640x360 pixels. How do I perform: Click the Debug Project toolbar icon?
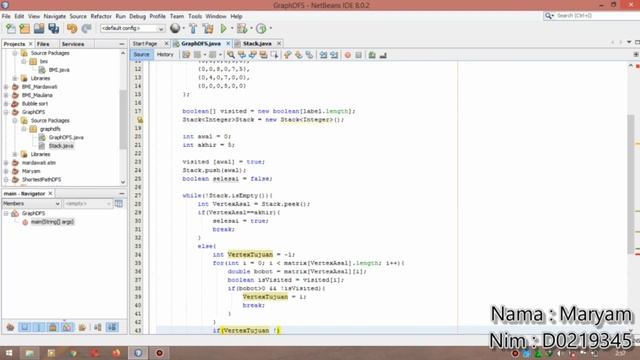(x=242, y=28)
